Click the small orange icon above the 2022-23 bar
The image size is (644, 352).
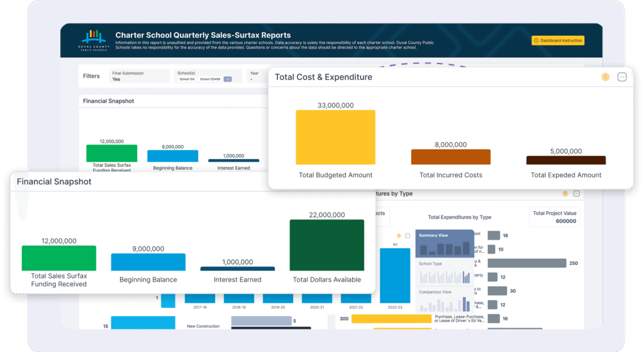pyautogui.click(x=399, y=236)
